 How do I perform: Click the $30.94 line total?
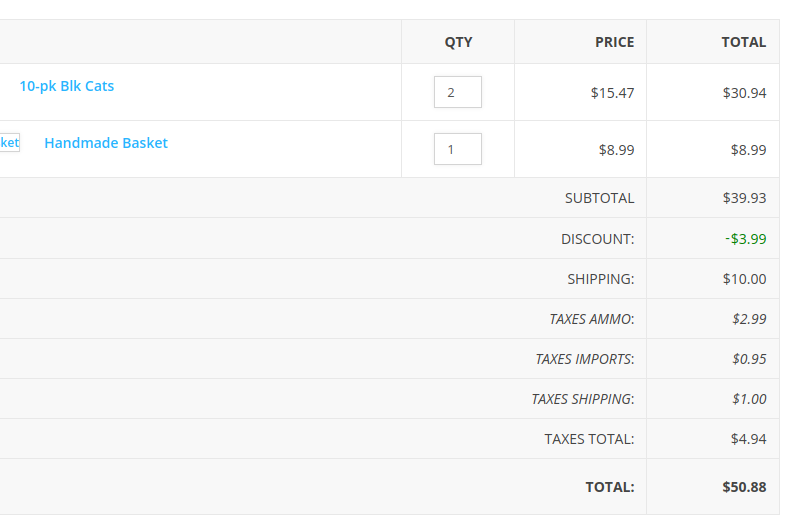point(744,93)
